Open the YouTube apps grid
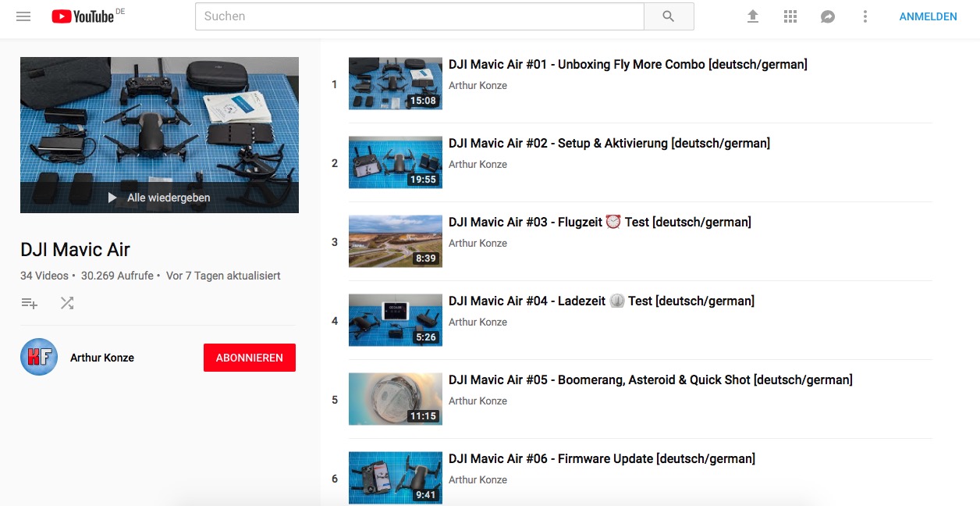Image resolution: width=980 pixels, height=506 pixels. click(x=790, y=16)
